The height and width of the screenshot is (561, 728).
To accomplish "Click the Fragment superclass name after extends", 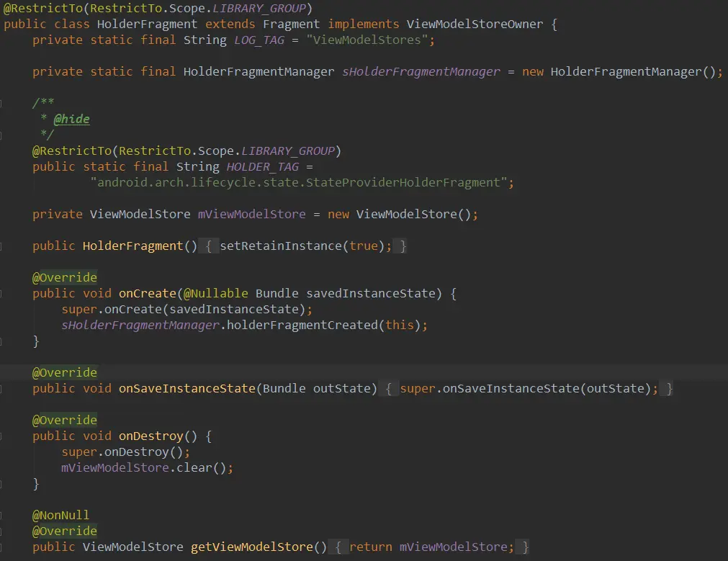I will [292, 24].
